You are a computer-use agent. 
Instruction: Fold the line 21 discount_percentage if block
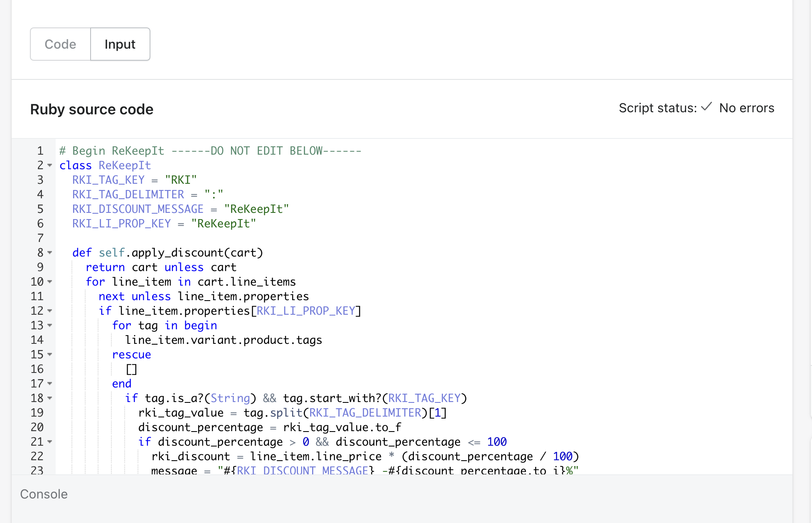(50, 442)
